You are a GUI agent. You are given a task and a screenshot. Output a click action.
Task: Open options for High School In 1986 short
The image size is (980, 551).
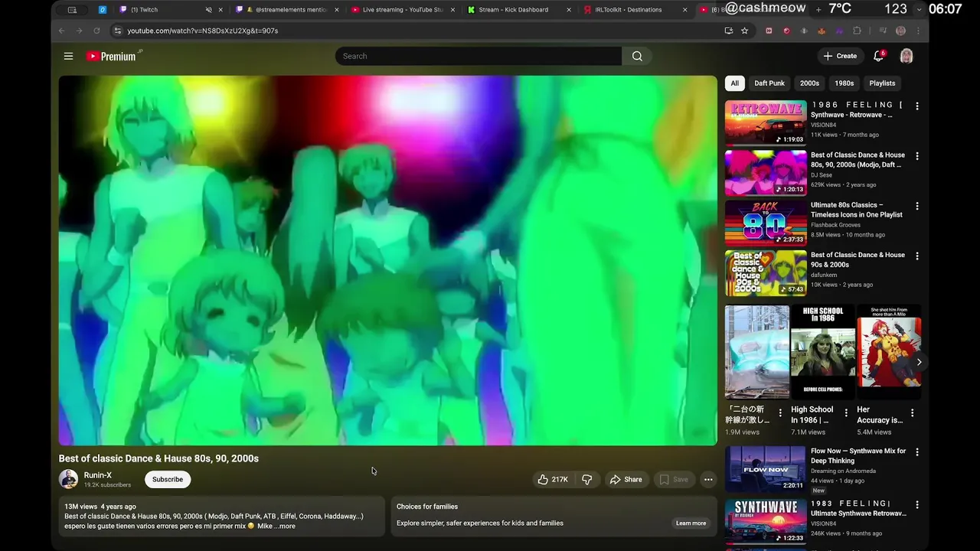click(x=846, y=412)
